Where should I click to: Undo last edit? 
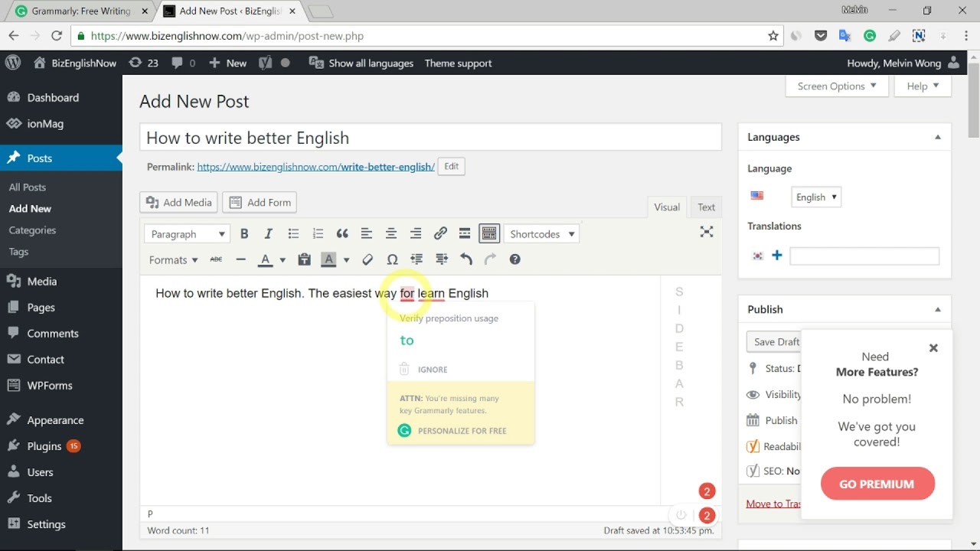(465, 259)
